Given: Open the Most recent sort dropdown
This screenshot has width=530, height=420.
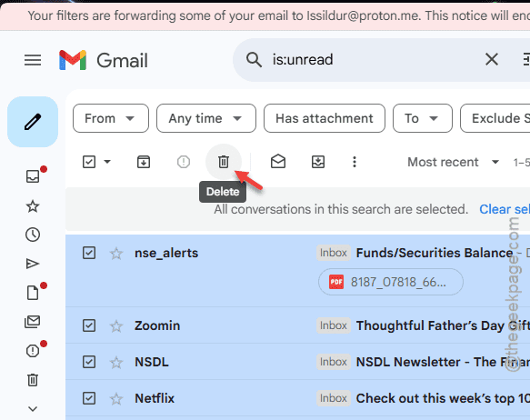Looking at the screenshot, I should (x=453, y=162).
